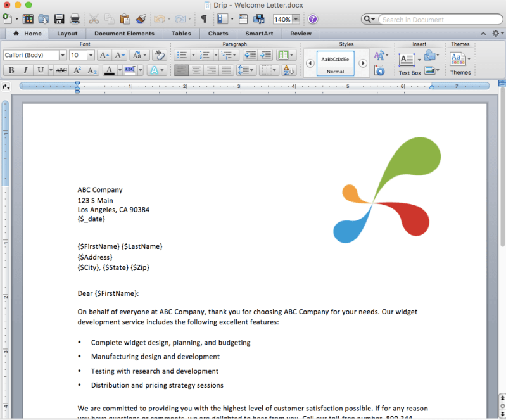Open Word Help with the purple question mark

[x=312, y=19]
